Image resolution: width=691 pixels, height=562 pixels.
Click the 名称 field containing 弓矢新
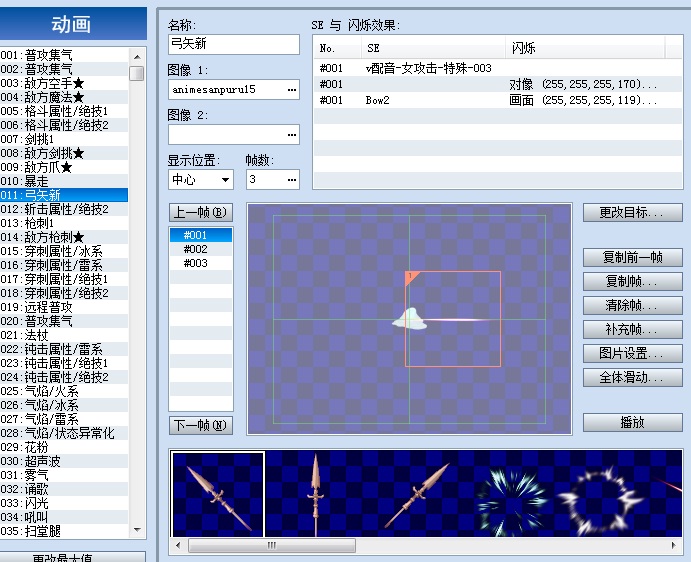pyautogui.click(x=234, y=44)
